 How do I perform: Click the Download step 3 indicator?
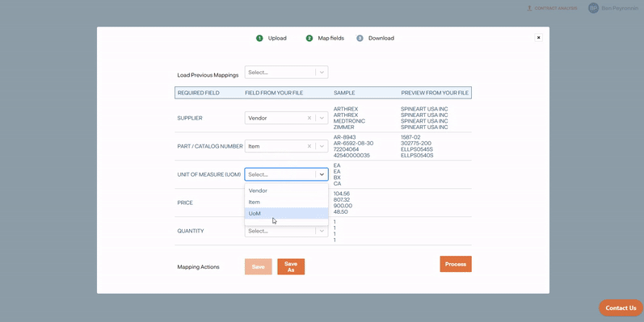pyautogui.click(x=360, y=38)
